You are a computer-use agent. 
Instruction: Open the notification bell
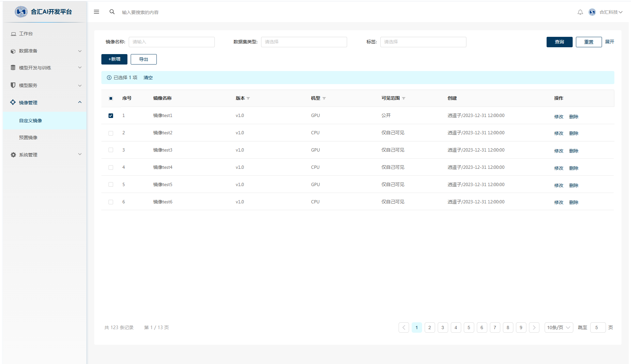pos(580,12)
